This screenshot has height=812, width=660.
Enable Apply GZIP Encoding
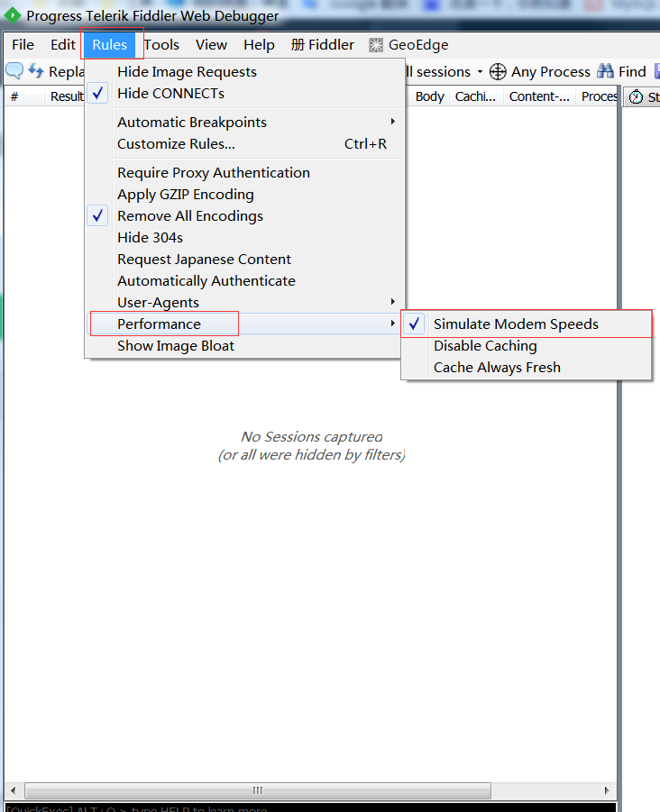click(x=244, y=195)
